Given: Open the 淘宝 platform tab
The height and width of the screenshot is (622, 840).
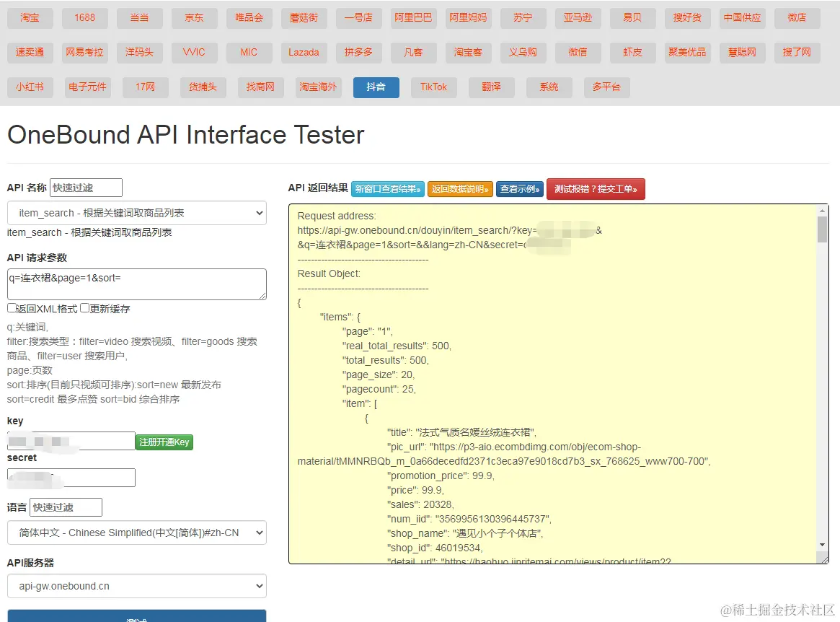Looking at the screenshot, I should tap(30, 18).
